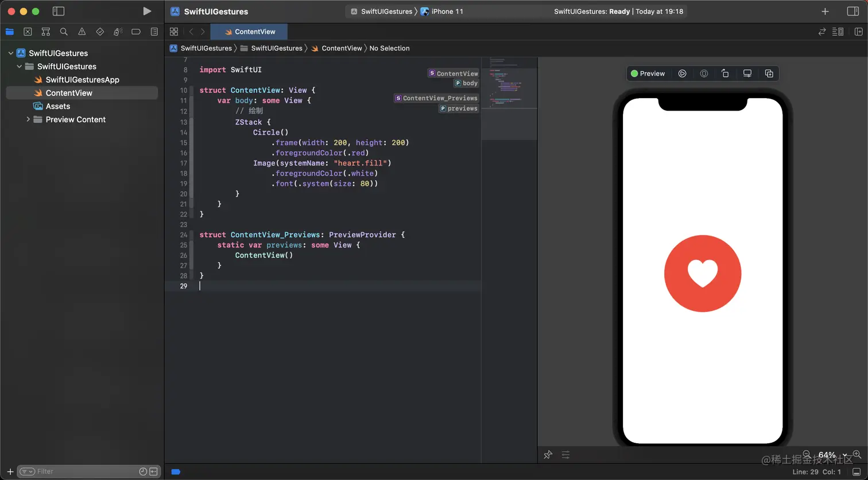
Task: Open the Project navigator folder icon
Action: (9, 32)
